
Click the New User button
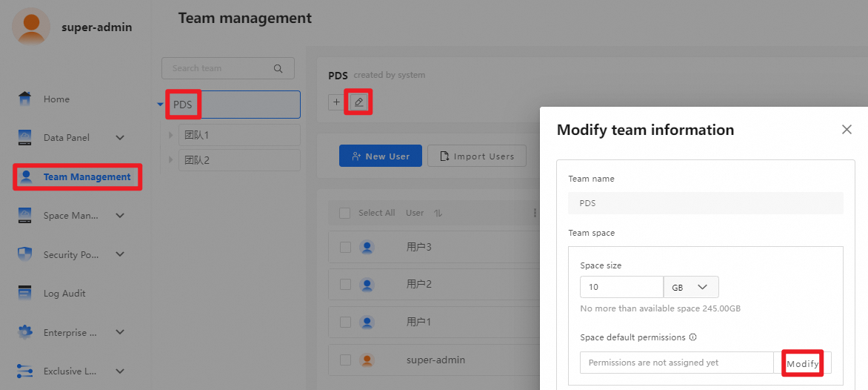pyautogui.click(x=381, y=156)
